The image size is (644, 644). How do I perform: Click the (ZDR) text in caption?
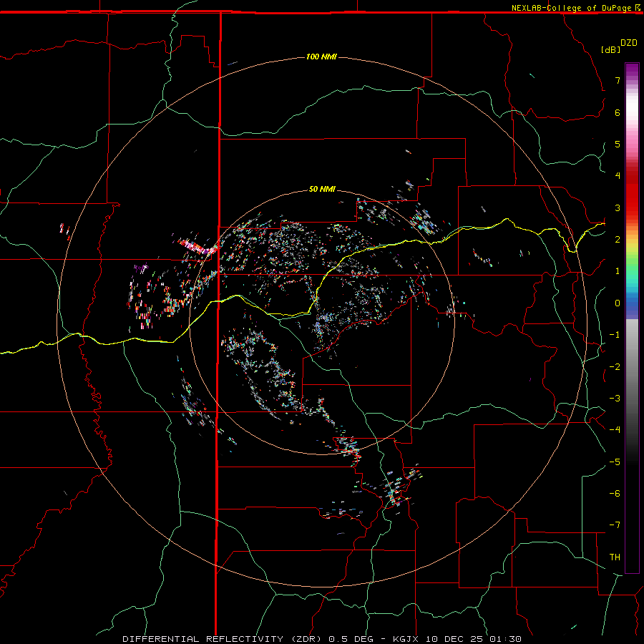(306, 639)
